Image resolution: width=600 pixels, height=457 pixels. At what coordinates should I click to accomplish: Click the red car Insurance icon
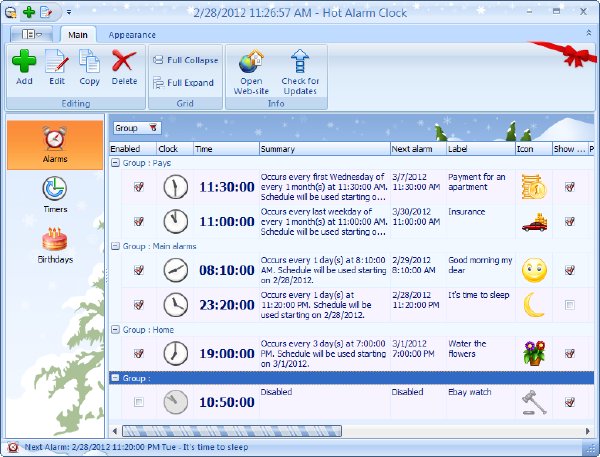(534, 222)
